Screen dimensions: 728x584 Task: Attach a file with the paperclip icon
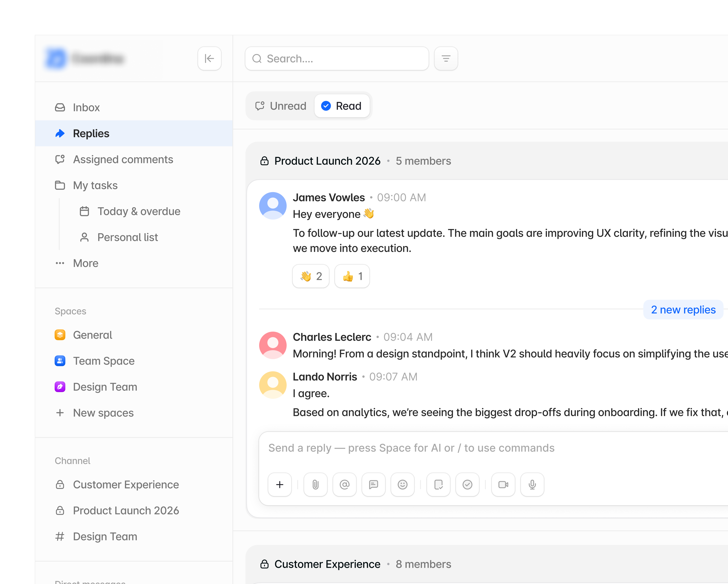click(x=315, y=485)
